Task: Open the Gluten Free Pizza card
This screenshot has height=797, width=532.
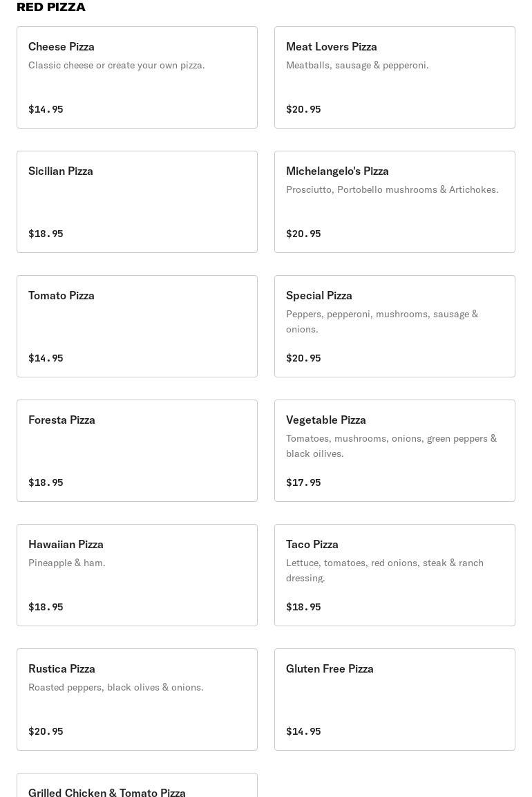Action: [395, 700]
